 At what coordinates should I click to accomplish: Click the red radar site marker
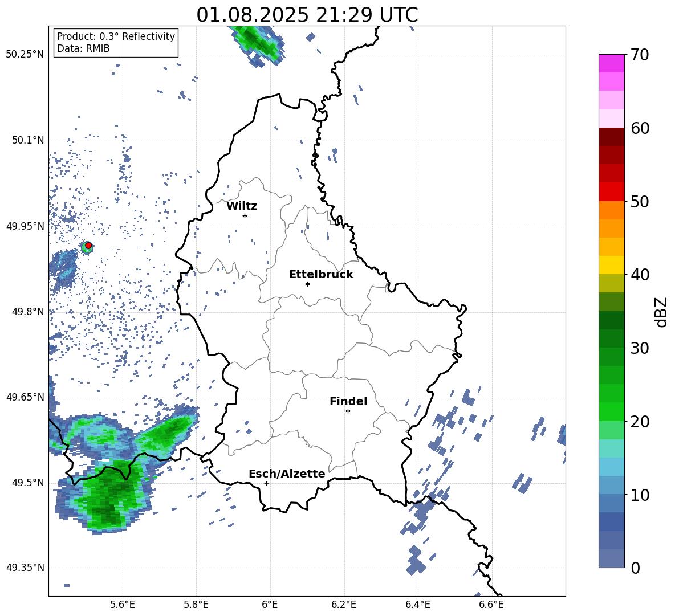click(88, 246)
